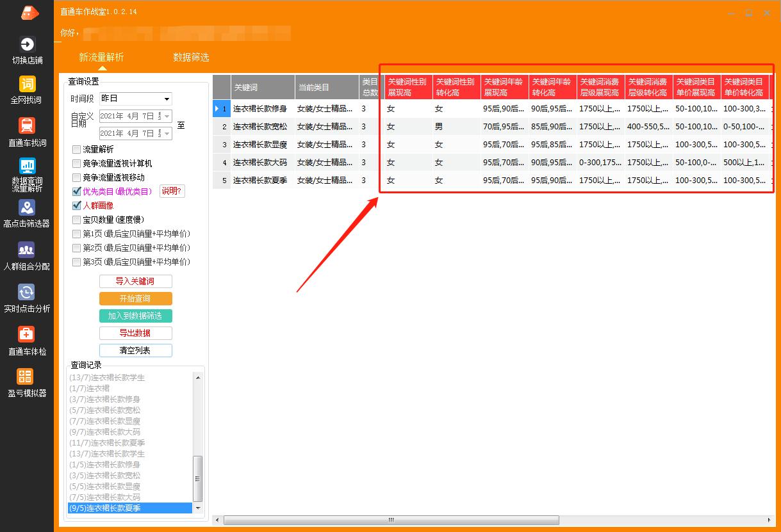Select the 数据查询流量解析 chart icon
This screenshot has width=781, height=532.
(27, 166)
